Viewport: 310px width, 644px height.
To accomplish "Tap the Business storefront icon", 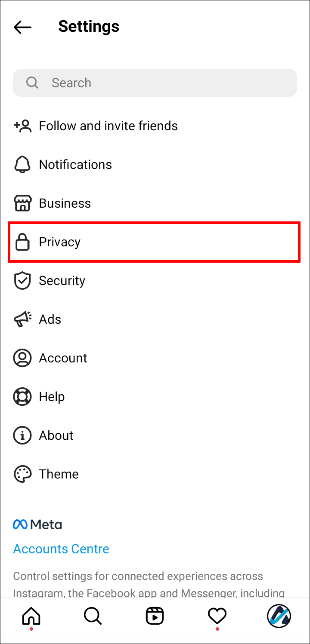I will click(x=22, y=203).
